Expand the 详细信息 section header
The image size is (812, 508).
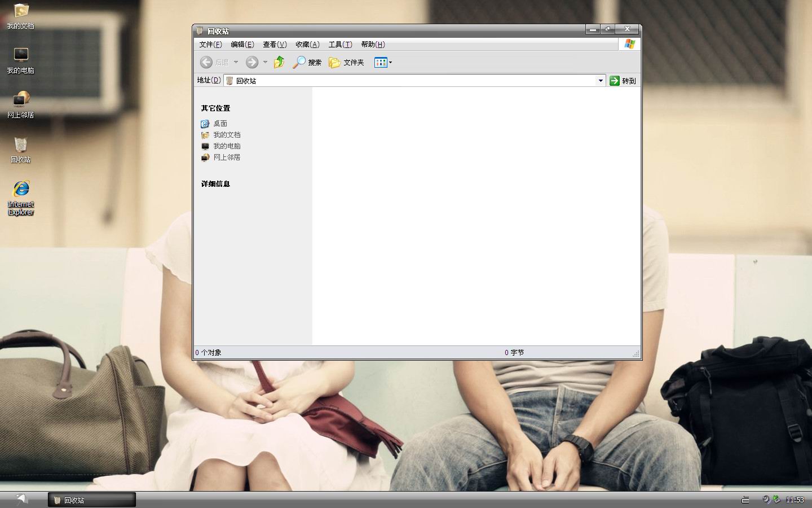(x=215, y=184)
